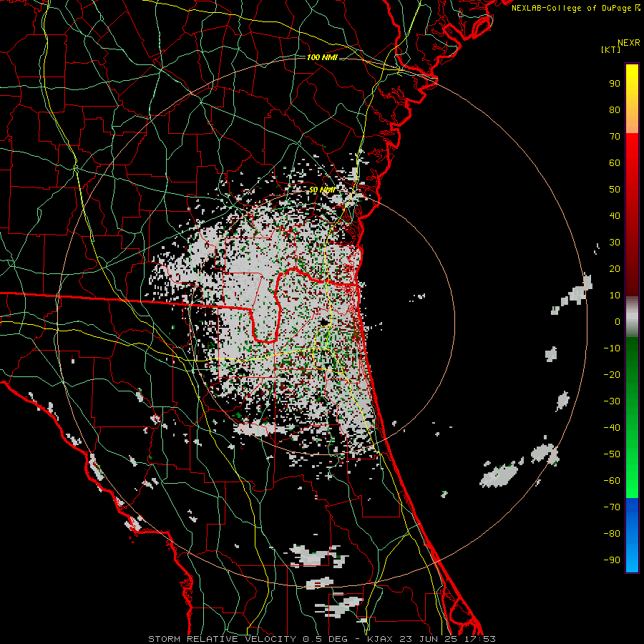Click the -60 value on the velocity scale
Viewport: 644px width, 644px height.
click(x=612, y=481)
